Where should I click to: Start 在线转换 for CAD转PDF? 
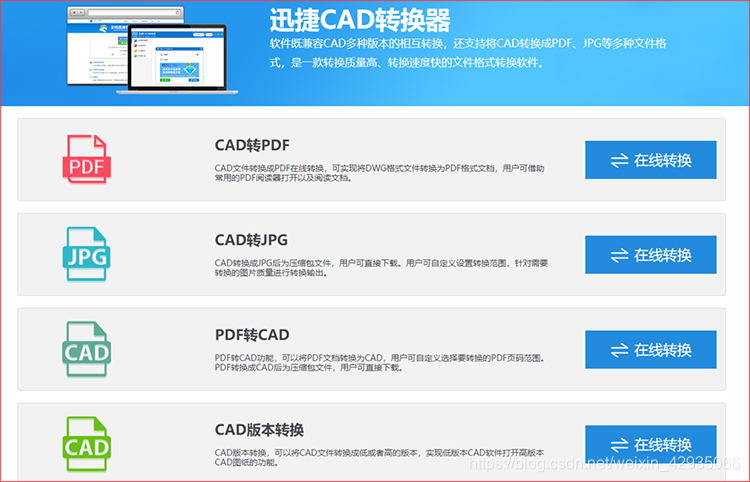651,160
